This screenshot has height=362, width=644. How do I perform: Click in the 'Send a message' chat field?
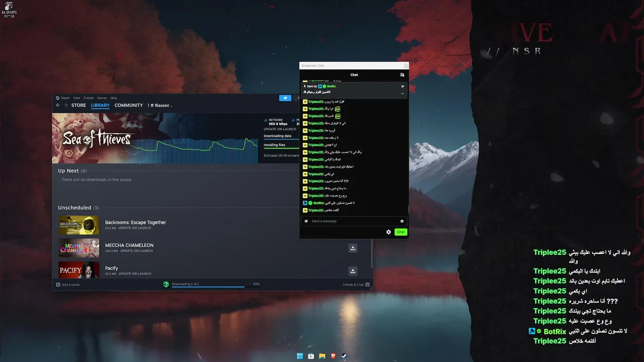tap(354, 221)
